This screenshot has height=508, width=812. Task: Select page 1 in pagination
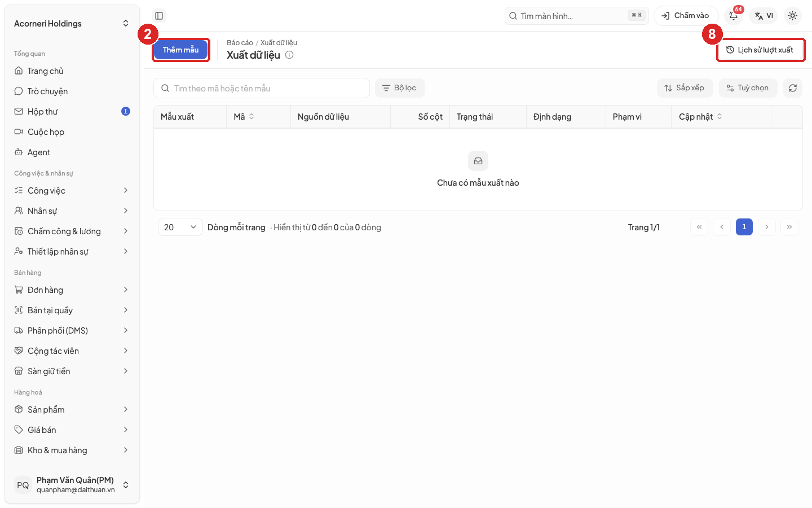(x=744, y=227)
